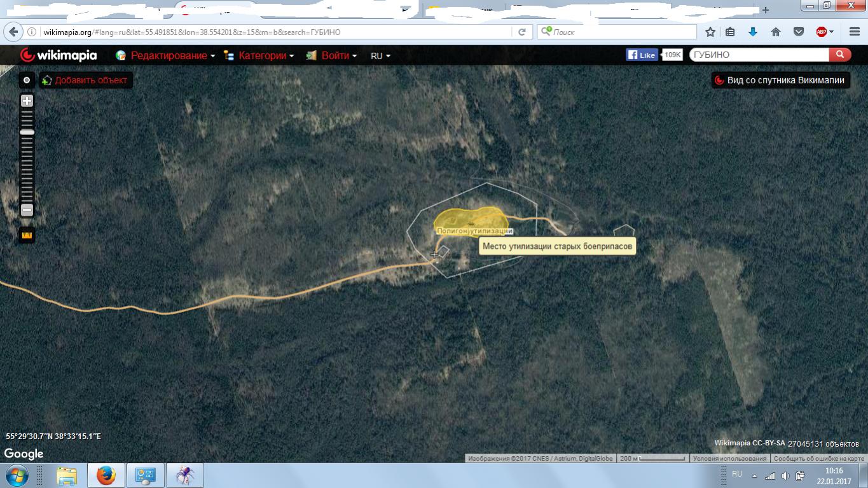The width and height of the screenshot is (868, 488).
Task: Click the Facebook Like button
Action: (x=641, y=55)
